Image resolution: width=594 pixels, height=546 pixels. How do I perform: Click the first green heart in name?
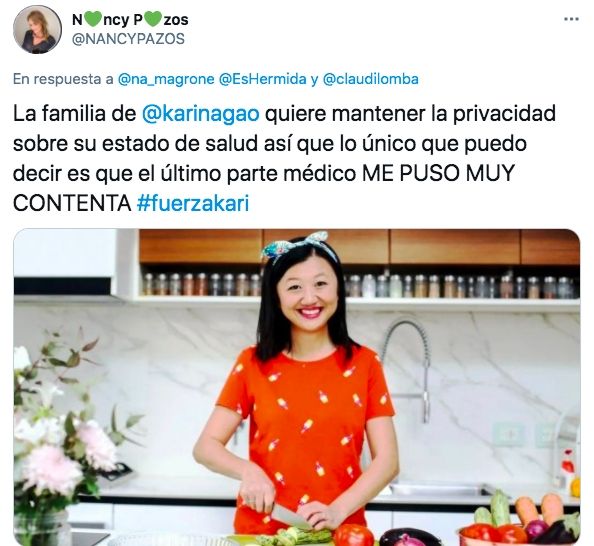pyautogui.click(x=92, y=20)
